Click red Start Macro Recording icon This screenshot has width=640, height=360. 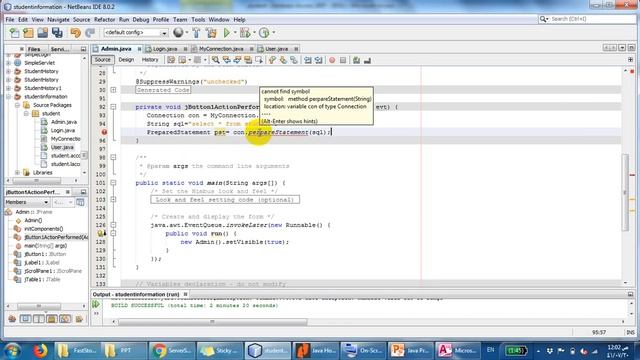(332, 60)
